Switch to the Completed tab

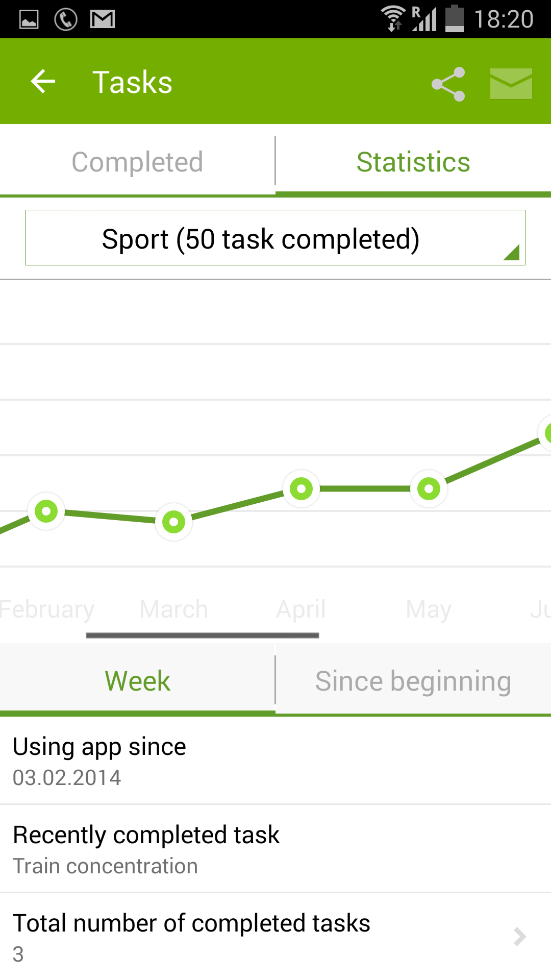[x=137, y=162]
